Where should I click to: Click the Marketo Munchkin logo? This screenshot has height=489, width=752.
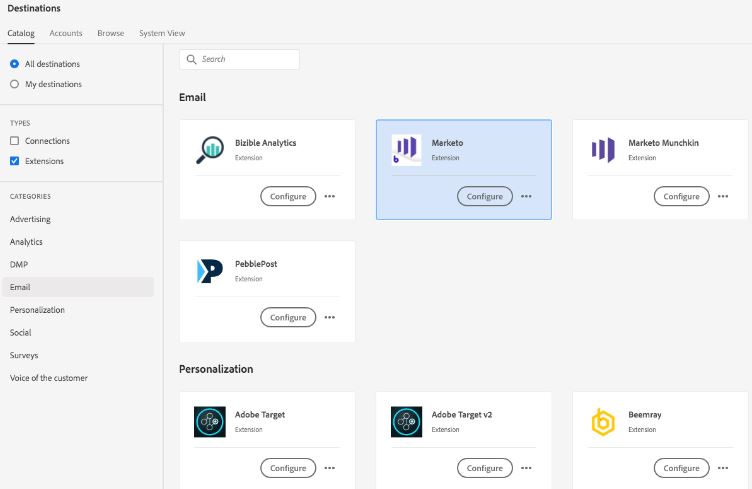pyautogui.click(x=603, y=150)
